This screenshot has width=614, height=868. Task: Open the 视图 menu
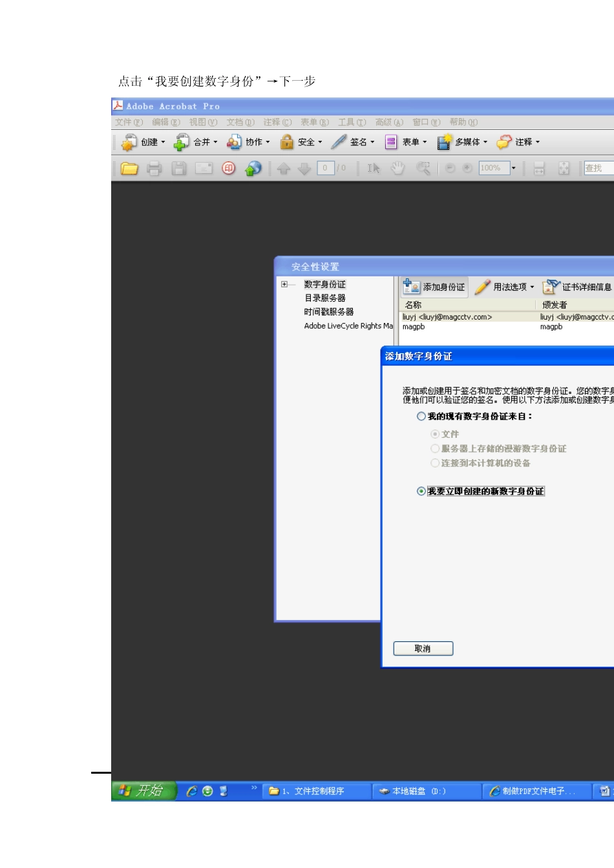coord(203,122)
